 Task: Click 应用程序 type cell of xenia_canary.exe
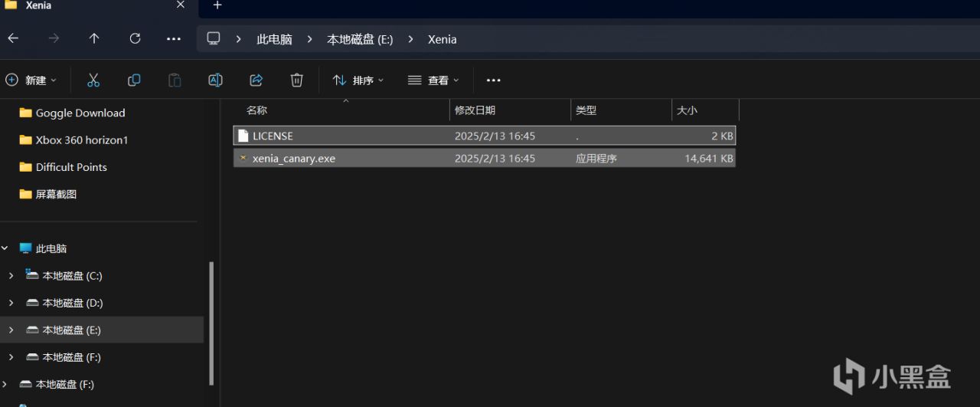(596, 159)
